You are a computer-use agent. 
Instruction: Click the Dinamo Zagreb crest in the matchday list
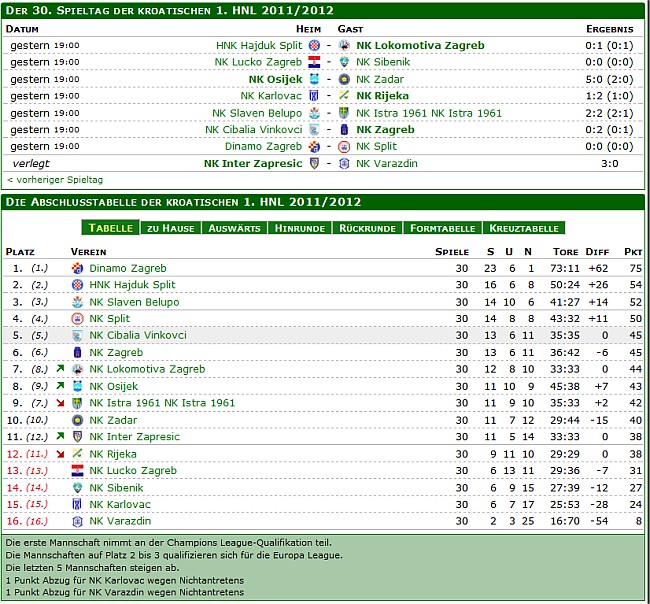pyautogui.click(x=314, y=146)
